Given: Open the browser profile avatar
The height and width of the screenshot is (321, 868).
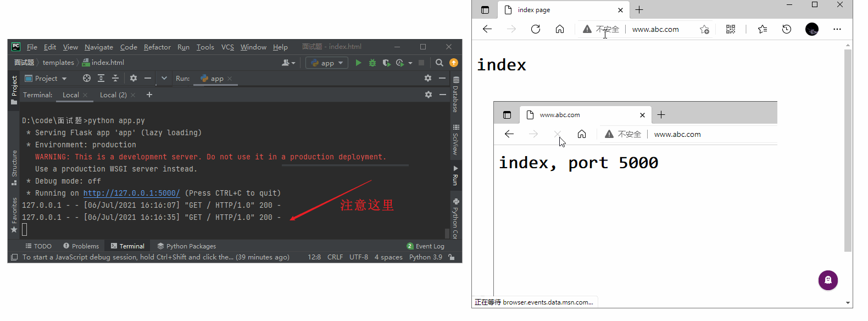Looking at the screenshot, I should click(812, 29).
